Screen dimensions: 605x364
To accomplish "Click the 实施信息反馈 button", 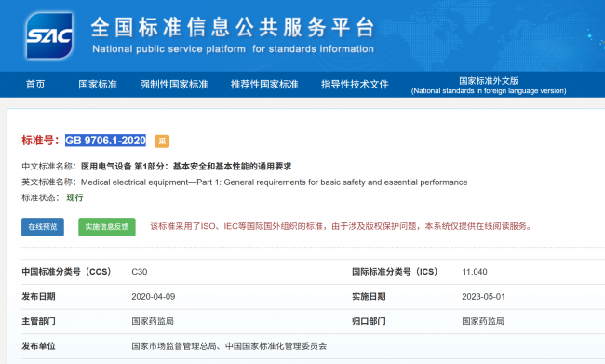I will click(107, 227).
